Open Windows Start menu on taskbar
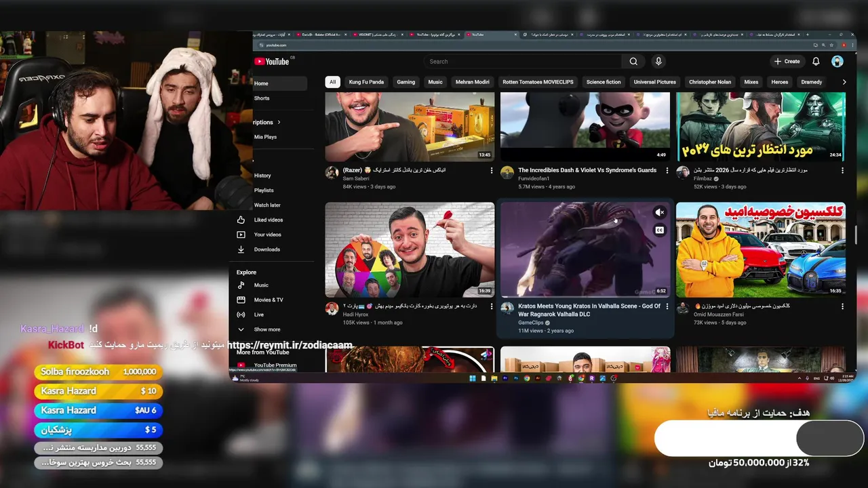868x488 pixels. (x=472, y=378)
